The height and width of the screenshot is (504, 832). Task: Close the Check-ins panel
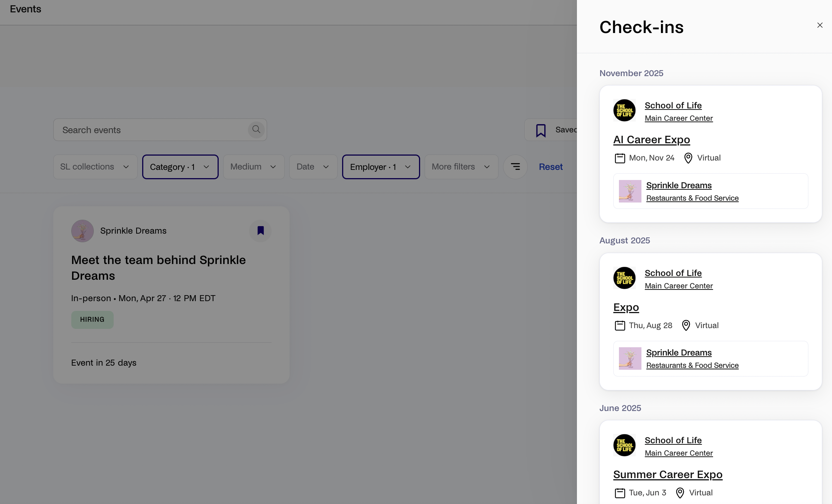click(x=820, y=25)
